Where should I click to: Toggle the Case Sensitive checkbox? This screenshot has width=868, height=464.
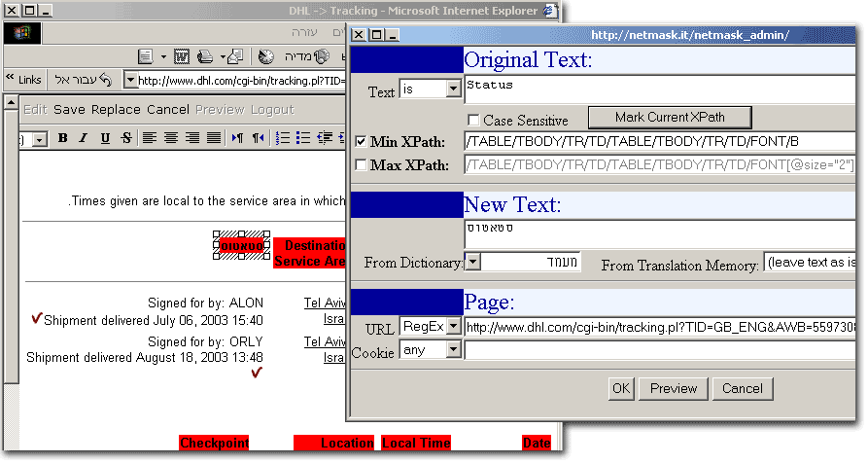(473, 121)
